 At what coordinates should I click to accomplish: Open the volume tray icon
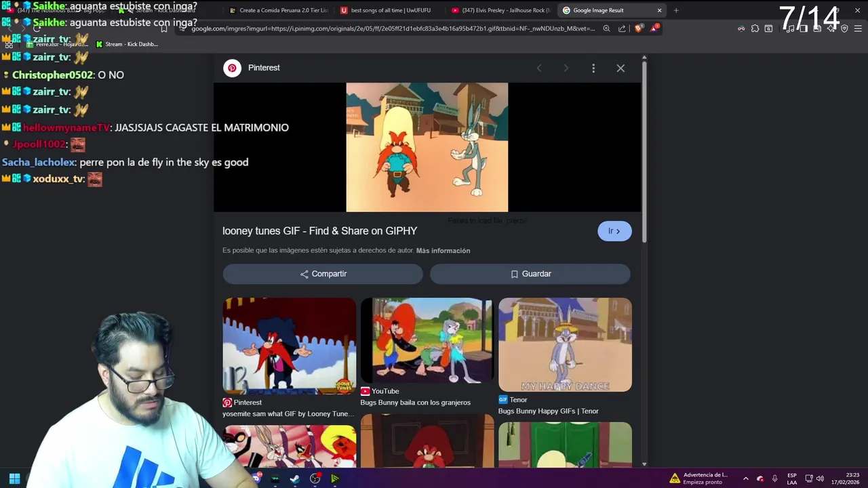point(820,479)
